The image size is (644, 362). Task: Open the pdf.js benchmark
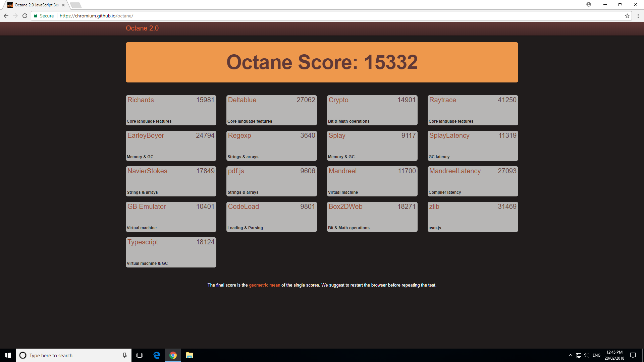tap(236, 171)
